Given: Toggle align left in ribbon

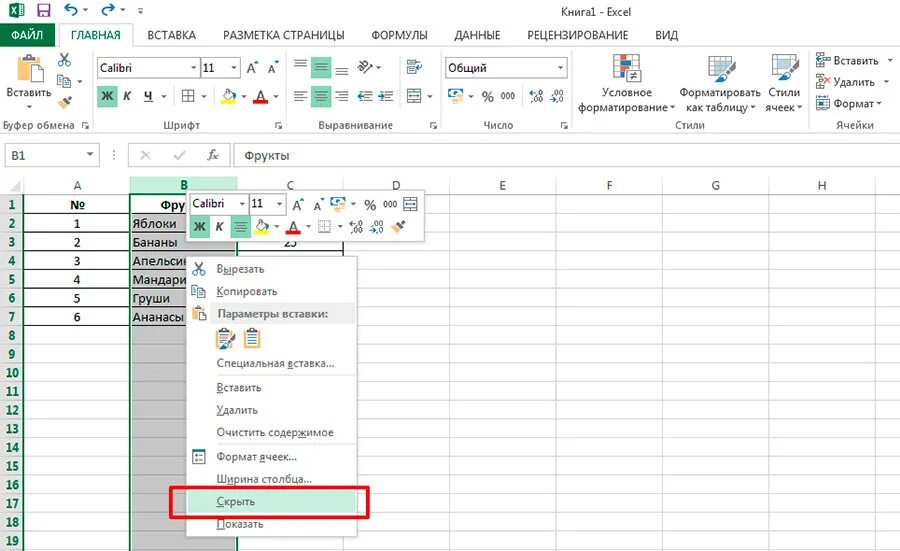Looking at the screenshot, I should 300,96.
